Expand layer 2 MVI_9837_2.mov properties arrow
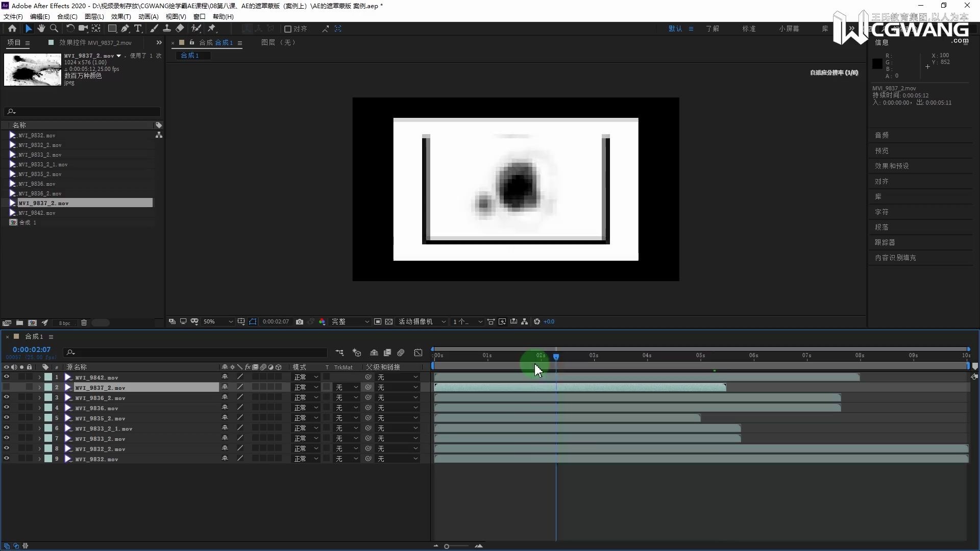The width and height of the screenshot is (980, 551). (39, 387)
